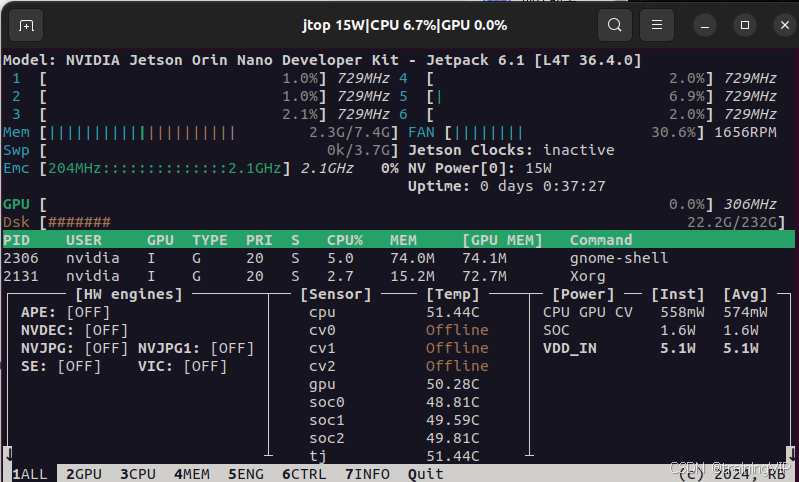799x482 pixels.
Task: Click the PID column header
Action: 16,240
